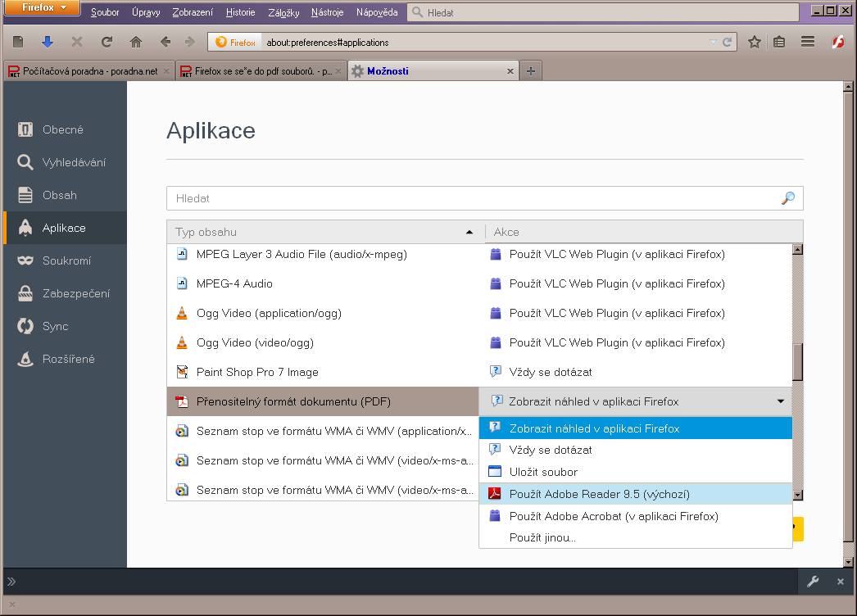Screen dimensions: 857x616
Task: Go to Zabezpečení settings section
Action: [75, 293]
